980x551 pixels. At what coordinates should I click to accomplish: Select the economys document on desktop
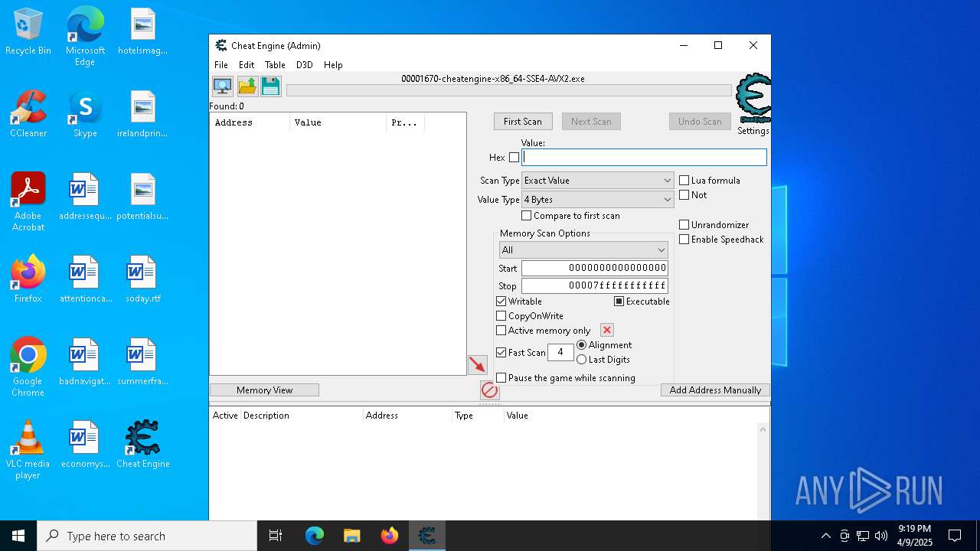pos(85,445)
